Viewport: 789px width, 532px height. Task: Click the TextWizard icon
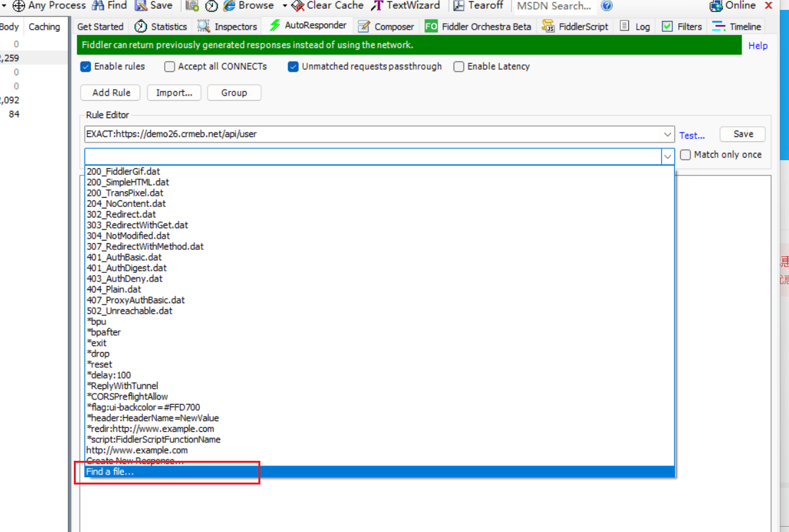point(377,5)
